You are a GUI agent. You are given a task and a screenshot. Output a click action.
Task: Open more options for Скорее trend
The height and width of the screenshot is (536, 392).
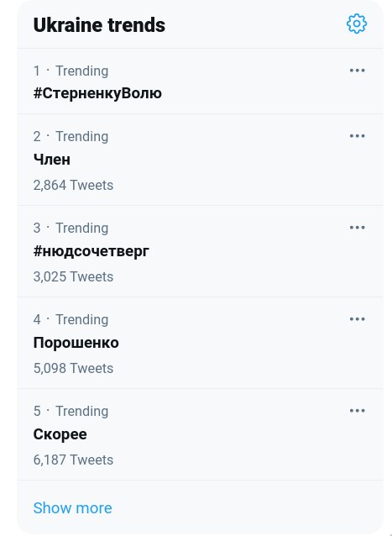tap(358, 411)
